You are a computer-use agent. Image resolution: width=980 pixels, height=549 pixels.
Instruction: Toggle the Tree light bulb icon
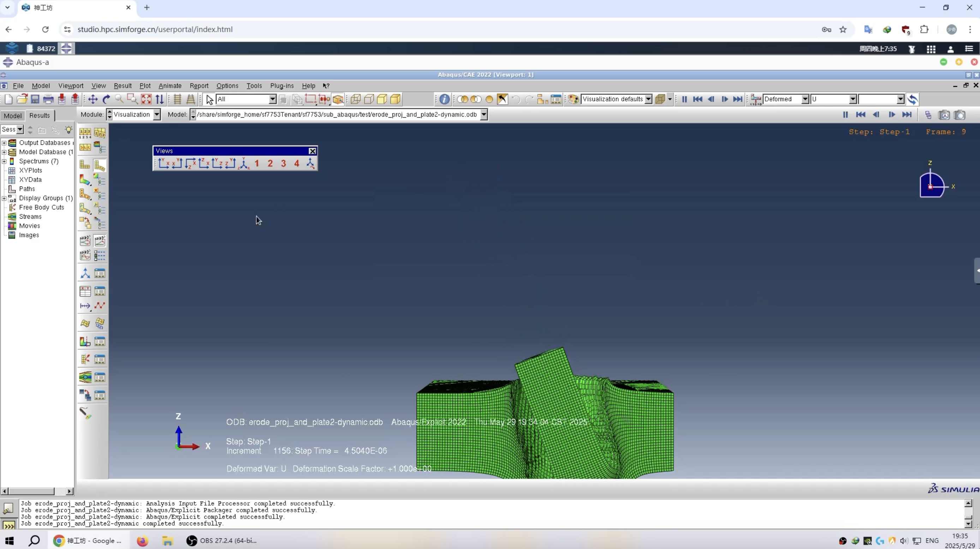68,130
